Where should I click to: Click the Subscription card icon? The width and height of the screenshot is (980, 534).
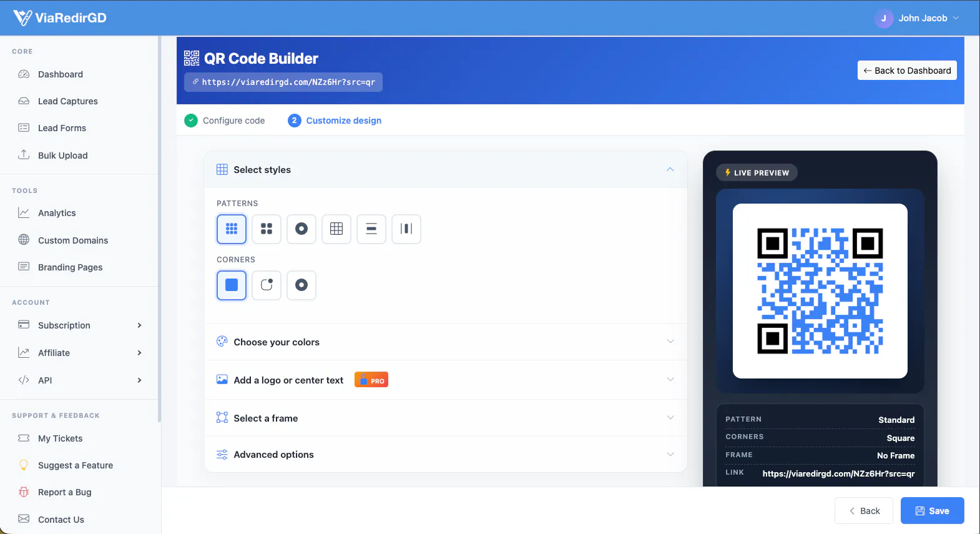click(x=24, y=325)
